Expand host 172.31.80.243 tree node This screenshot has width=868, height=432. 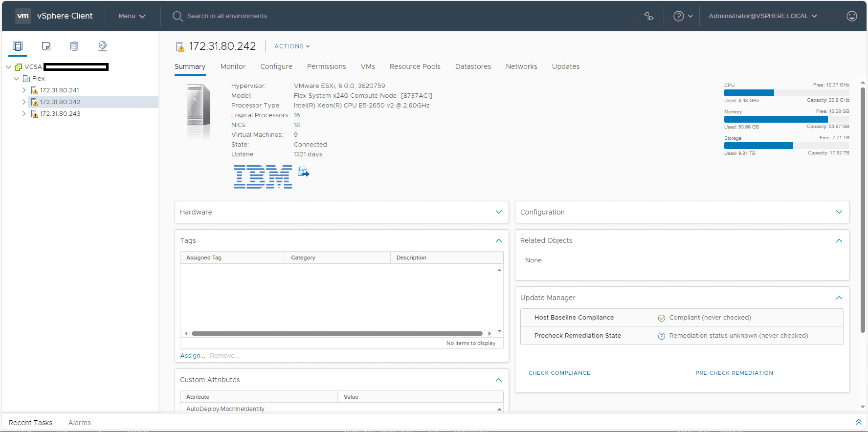tap(24, 114)
